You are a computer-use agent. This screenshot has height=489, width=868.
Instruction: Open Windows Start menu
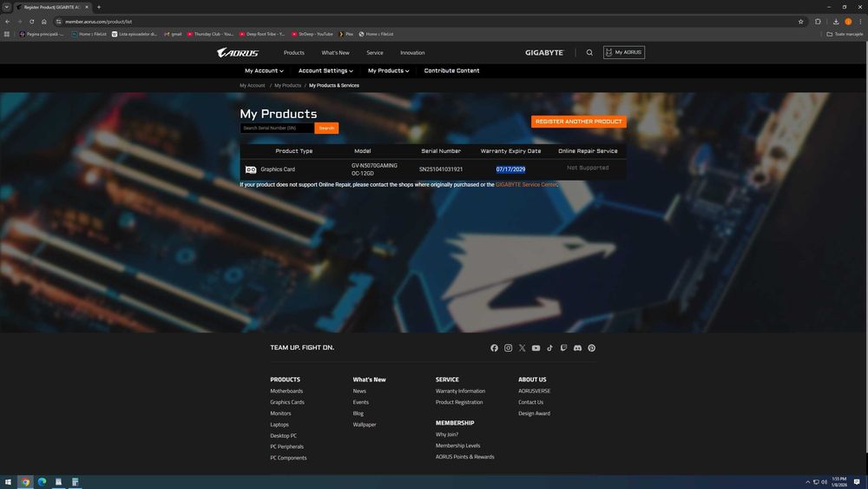(x=8, y=482)
